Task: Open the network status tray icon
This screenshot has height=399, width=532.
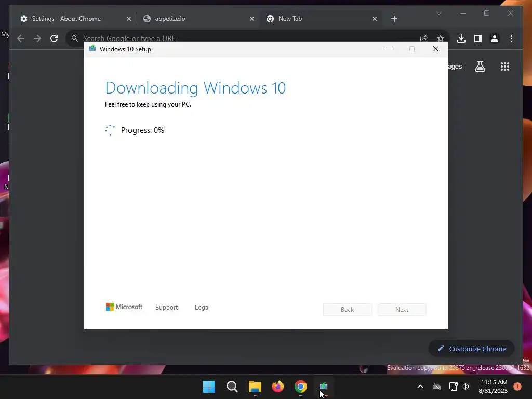Action: 453,387
